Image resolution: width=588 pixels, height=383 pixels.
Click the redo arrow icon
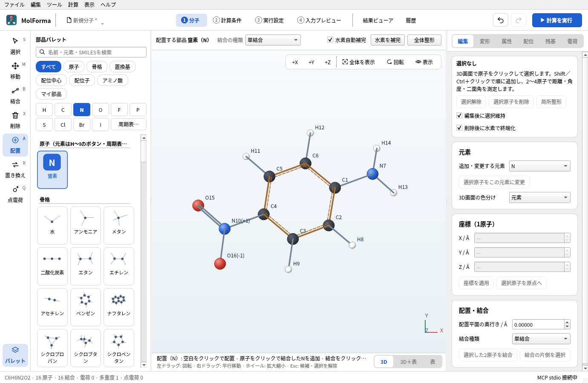519,20
